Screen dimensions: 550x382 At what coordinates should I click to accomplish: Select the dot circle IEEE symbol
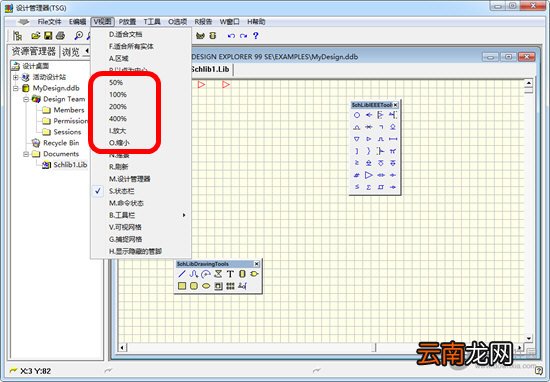tap(357, 115)
